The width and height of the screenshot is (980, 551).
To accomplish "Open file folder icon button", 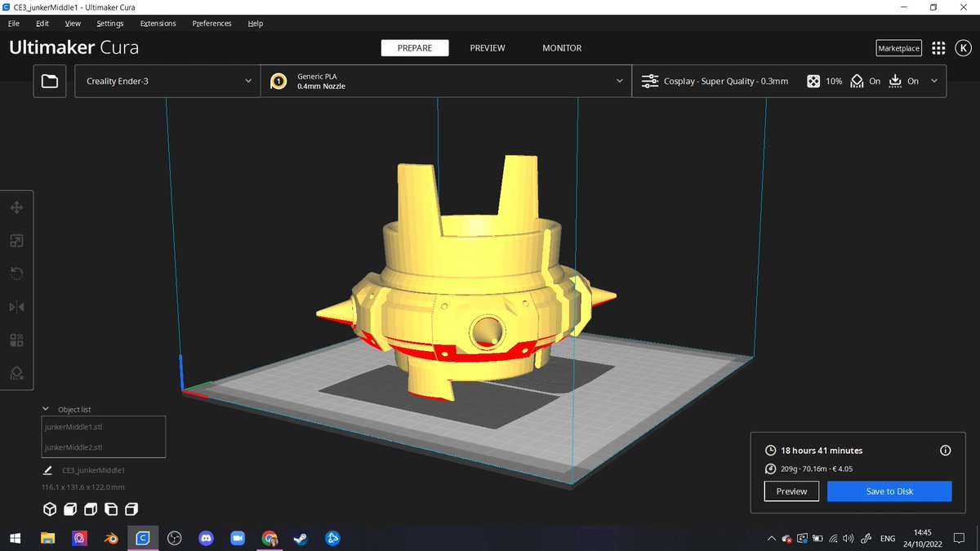I will 50,81.
